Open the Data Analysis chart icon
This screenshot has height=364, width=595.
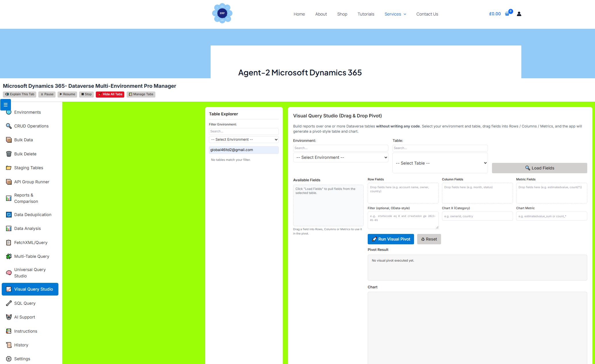click(8, 228)
